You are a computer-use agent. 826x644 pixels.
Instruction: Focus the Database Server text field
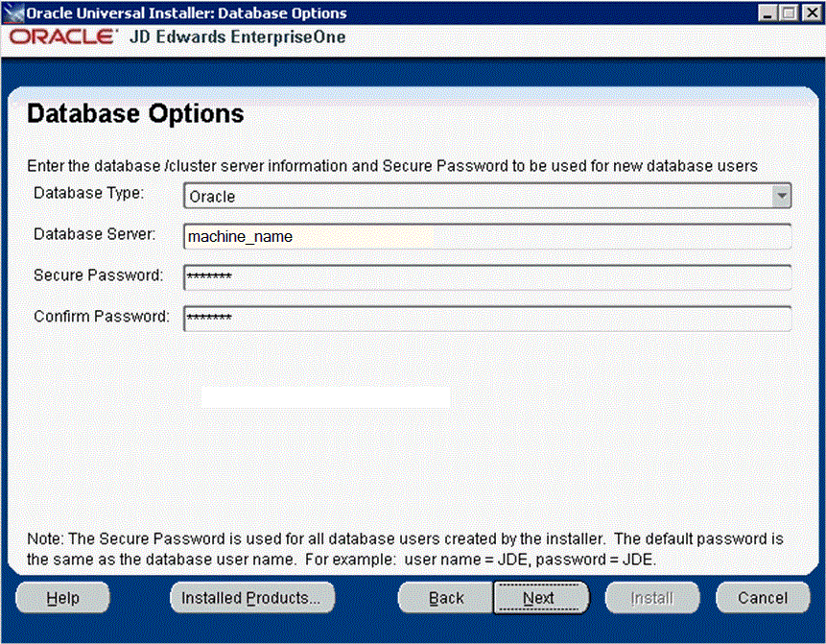(x=486, y=236)
